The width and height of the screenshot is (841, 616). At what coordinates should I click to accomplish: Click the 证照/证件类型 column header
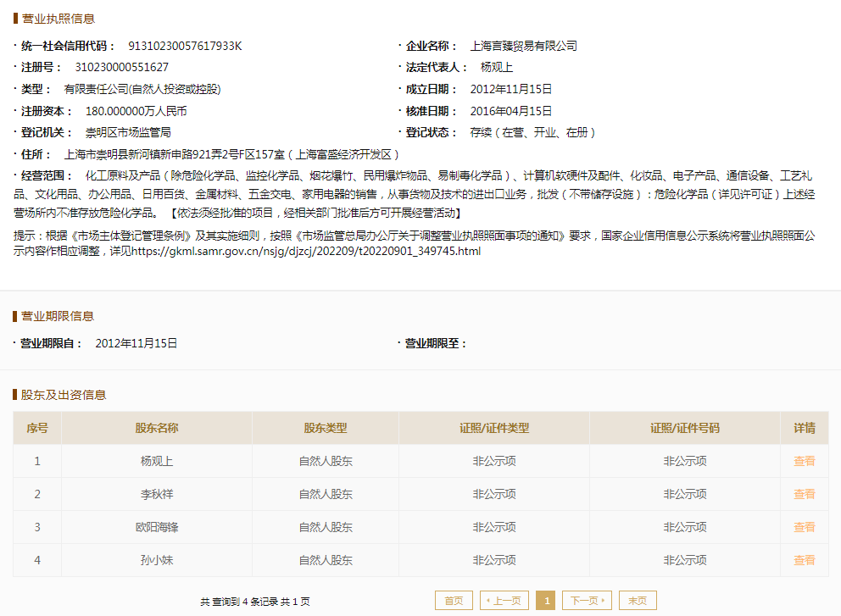(494, 428)
